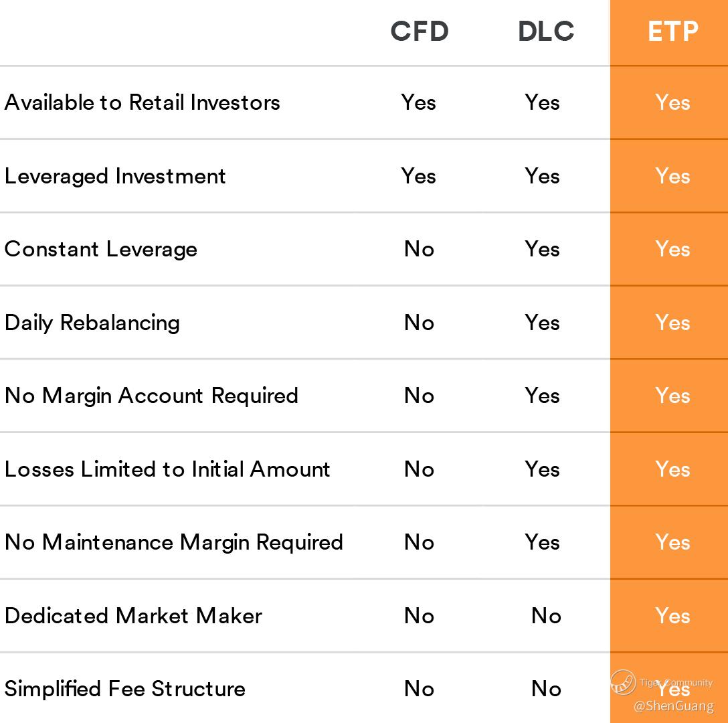
Task: Click the Dedicated Market Maker row label
Action: pyautogui.click(x=133, y=615)
